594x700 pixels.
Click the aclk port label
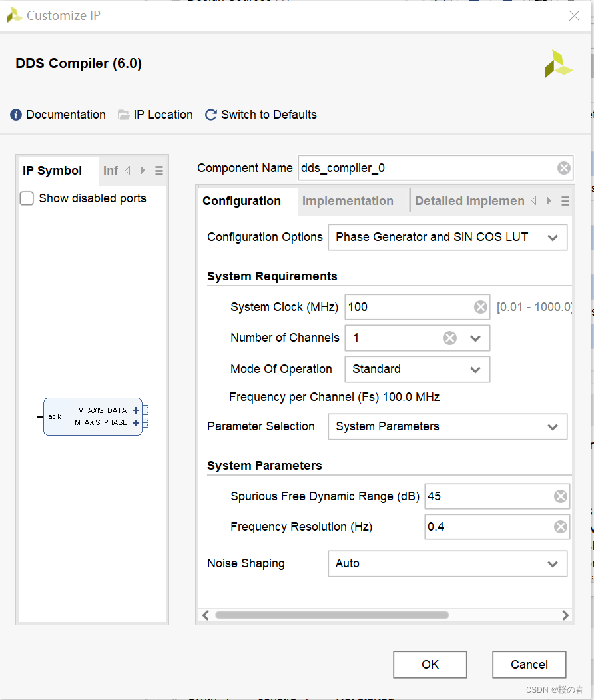(55, 416)
